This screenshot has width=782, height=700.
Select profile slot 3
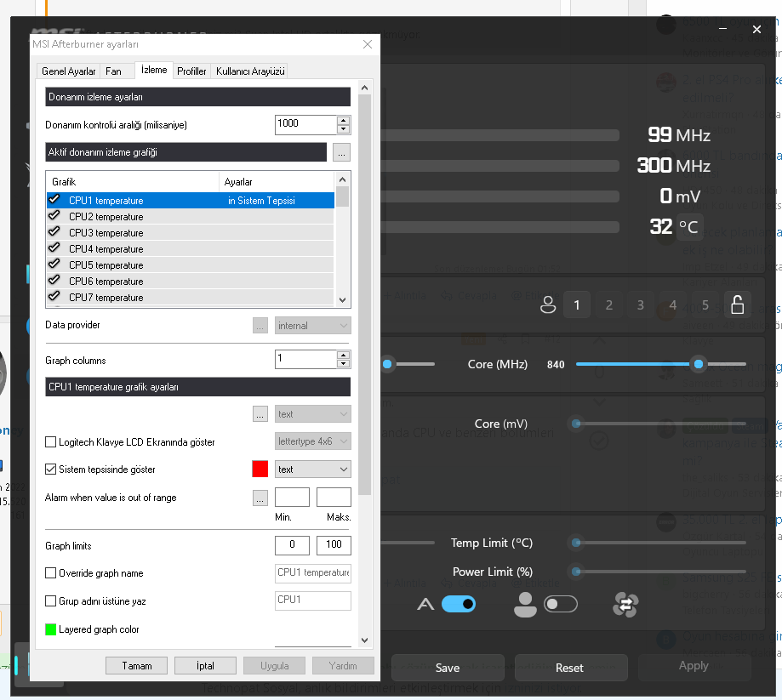[641, 304]
